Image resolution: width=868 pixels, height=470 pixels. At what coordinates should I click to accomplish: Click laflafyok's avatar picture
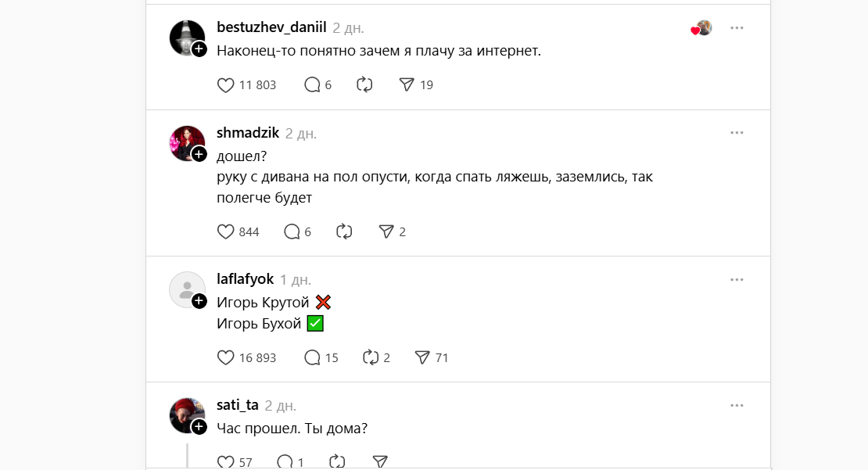186,289
